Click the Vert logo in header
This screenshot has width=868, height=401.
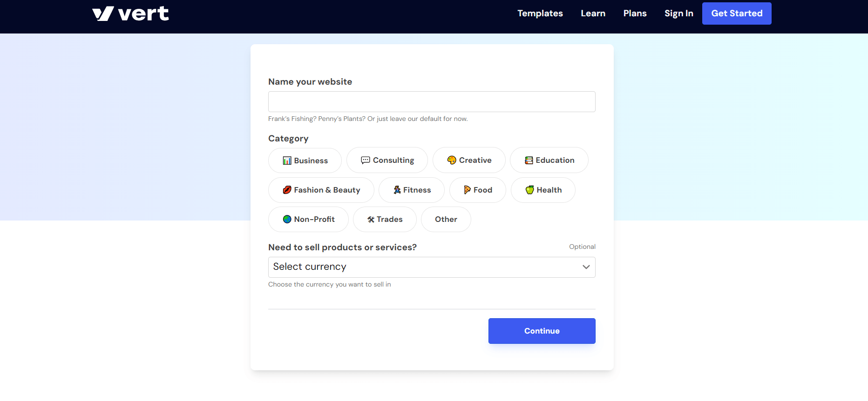(x=130, y=13)
